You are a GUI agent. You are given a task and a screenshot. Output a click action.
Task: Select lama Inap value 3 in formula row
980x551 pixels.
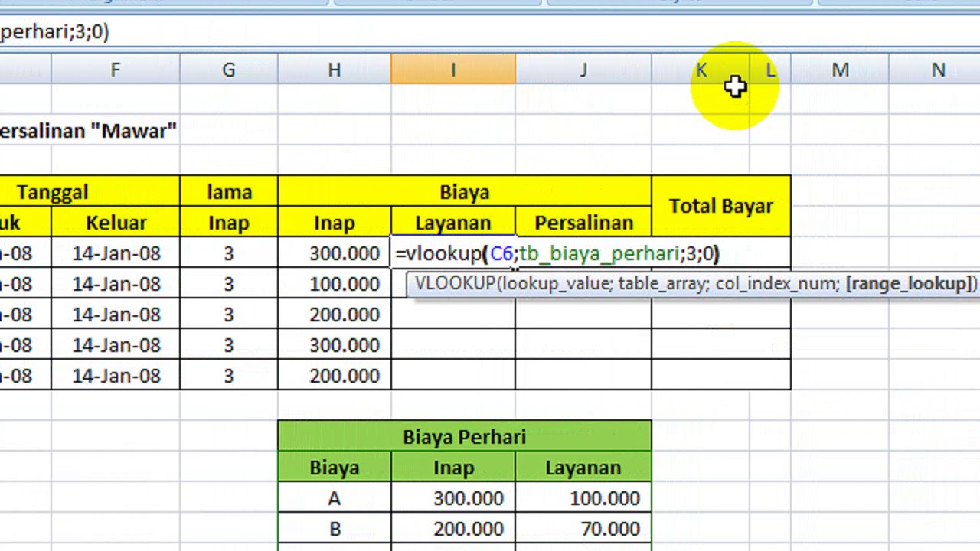point(229,253)
